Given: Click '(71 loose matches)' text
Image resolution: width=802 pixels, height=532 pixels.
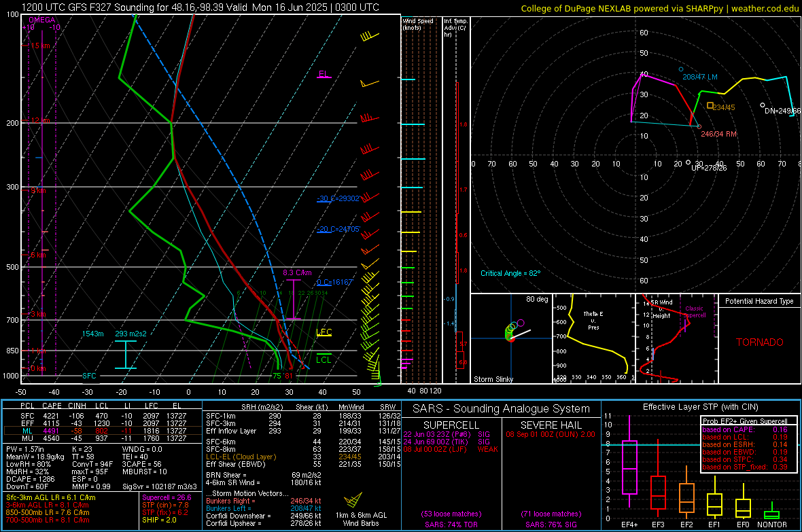Looking at the screenshot, I should [551, 514].
